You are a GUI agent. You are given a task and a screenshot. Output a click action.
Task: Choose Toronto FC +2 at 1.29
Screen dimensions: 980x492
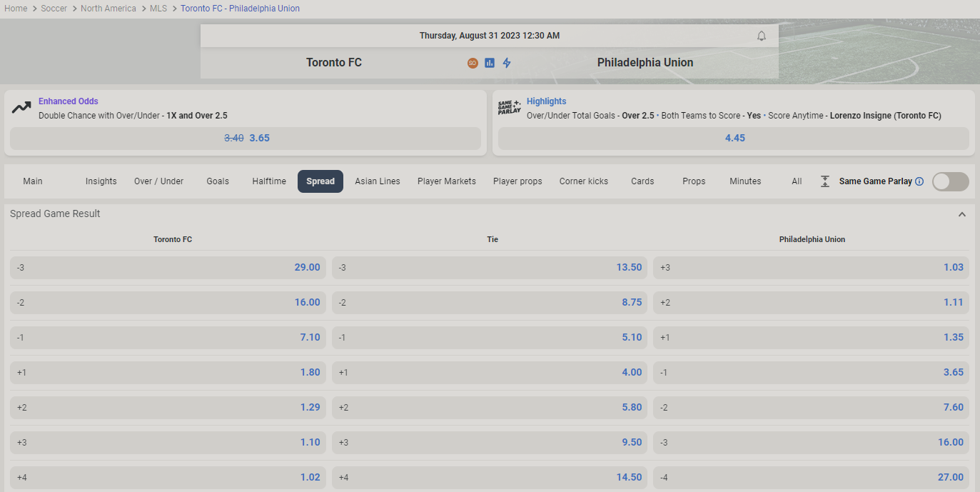click(x=168, y=408)
